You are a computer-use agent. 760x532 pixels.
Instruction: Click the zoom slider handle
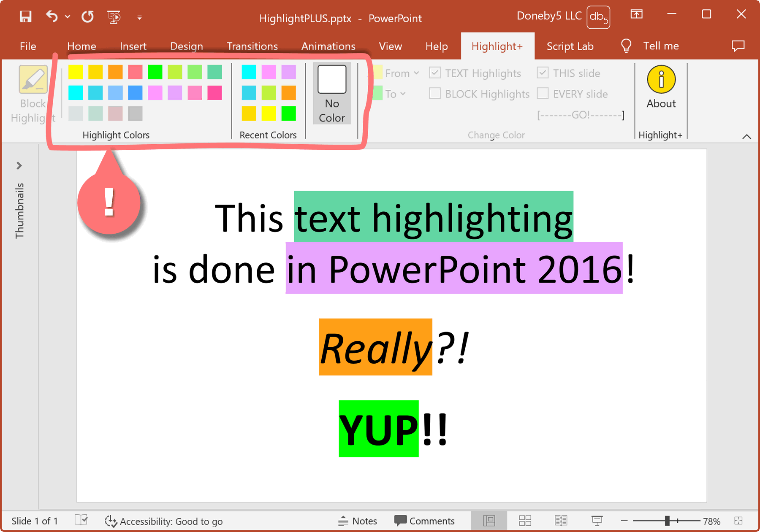pos(667,521)
